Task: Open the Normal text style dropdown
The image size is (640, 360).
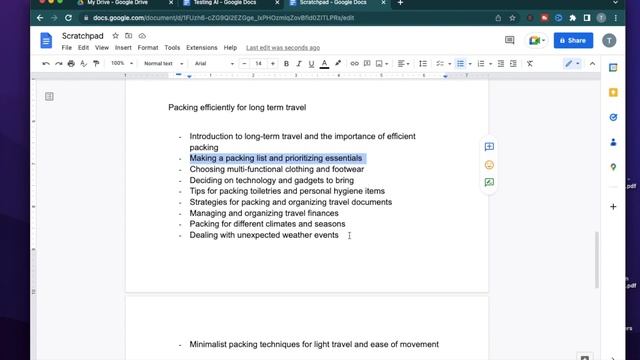Action: click(163, 64)
